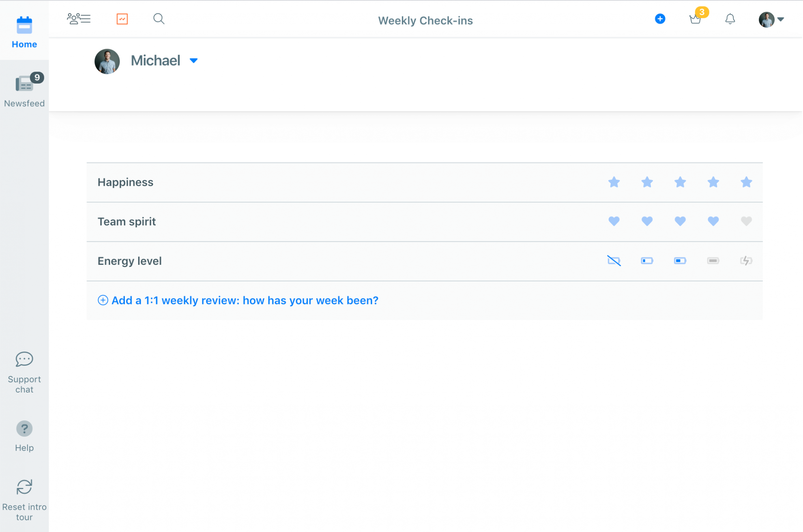Image resolution: width=803 pixels, height=532 pixels.
Task: Open the search magnifier
Action: coord(159,19)
